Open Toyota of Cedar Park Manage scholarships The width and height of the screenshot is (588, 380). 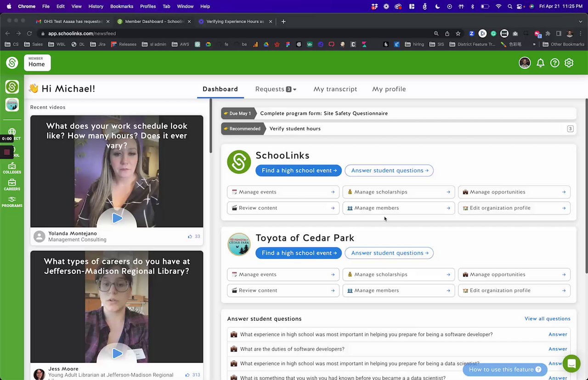coord(399,274)
